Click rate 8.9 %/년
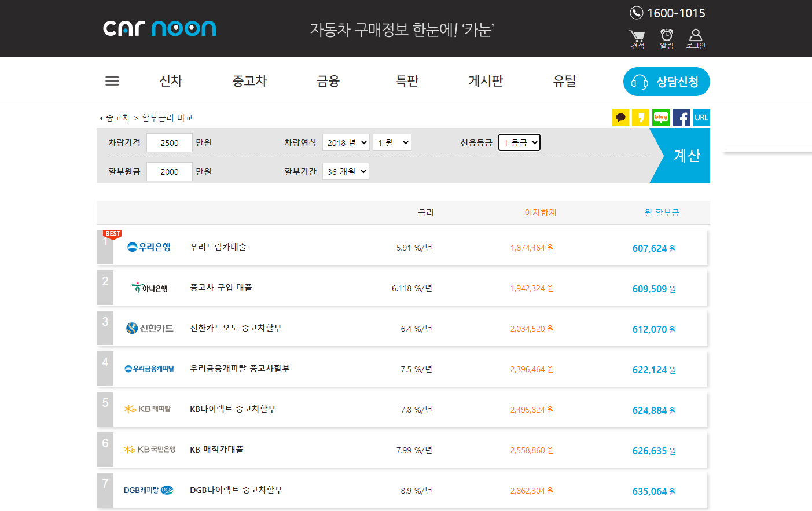 (x=417, y=491)
